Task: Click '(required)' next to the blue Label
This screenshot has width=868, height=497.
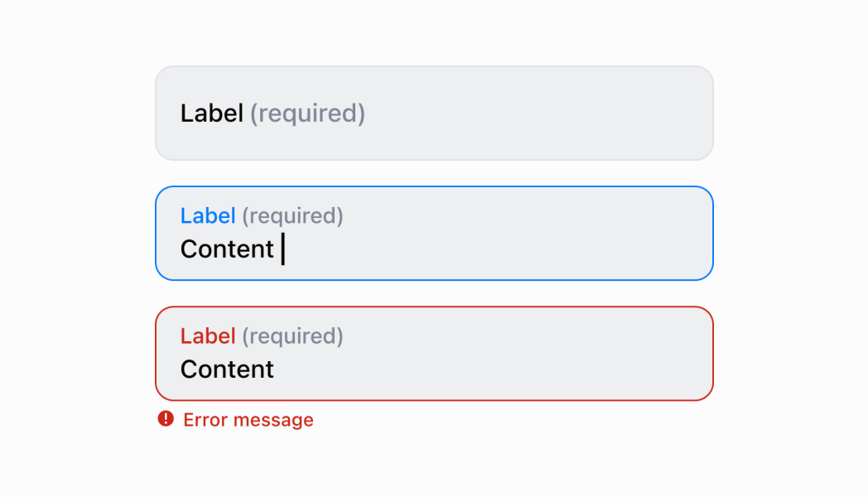Action: click(292, 216)
